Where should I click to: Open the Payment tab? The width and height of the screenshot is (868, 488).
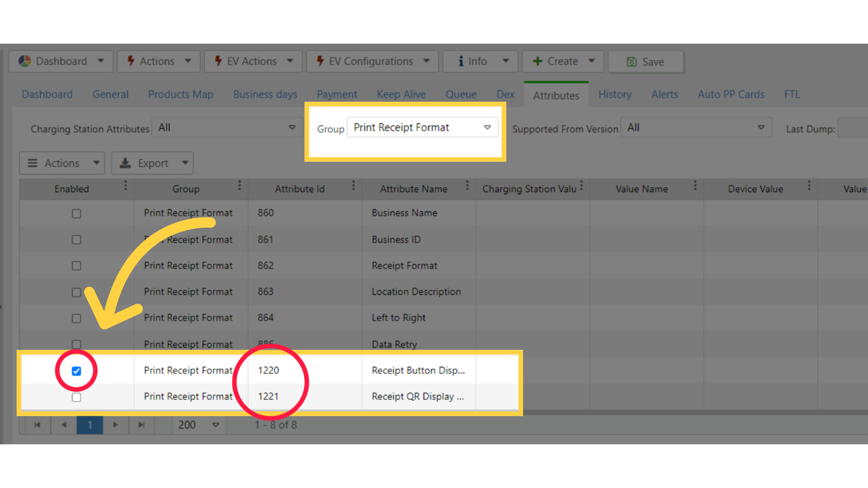(337, 94)
